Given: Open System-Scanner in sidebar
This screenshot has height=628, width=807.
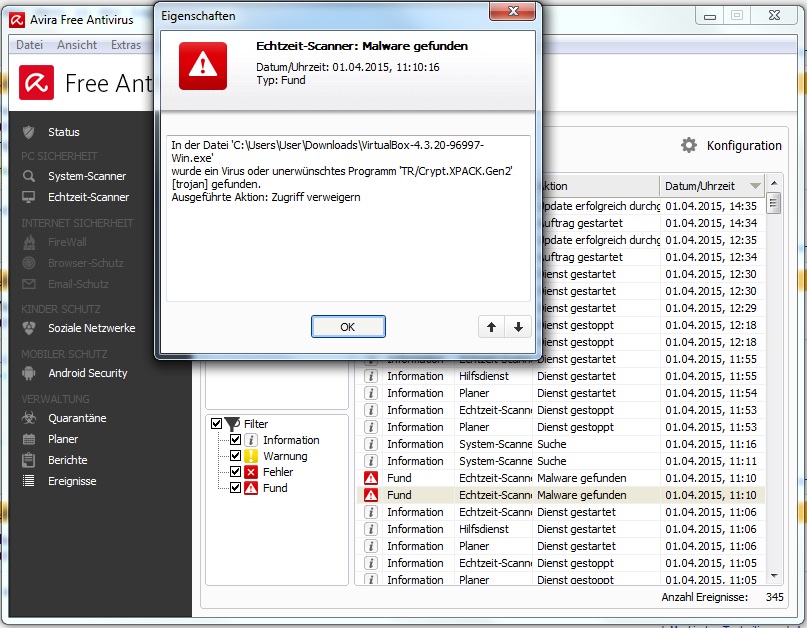Looking at the screenshot, I should click(87, 176).
